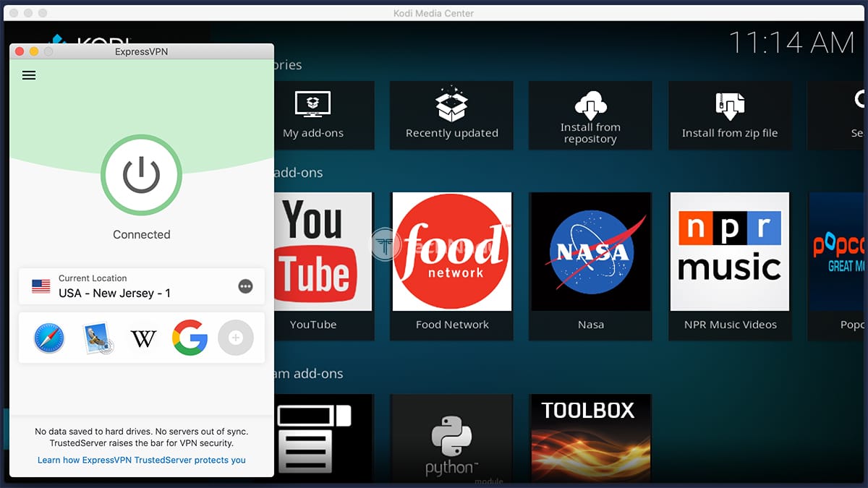Minimize the ExpressVPN window with the yellow button
The image size is (868, 488).
point(34,51)
